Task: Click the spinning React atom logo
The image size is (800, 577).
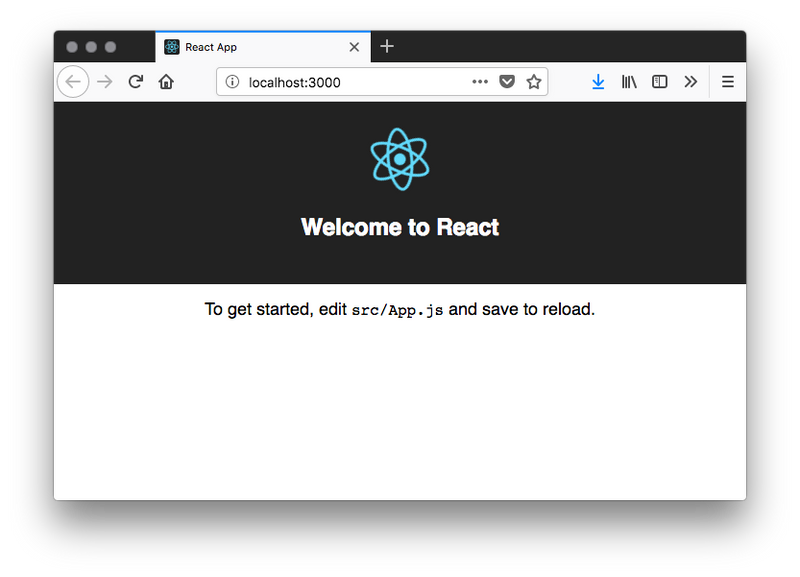Action: 399,159
